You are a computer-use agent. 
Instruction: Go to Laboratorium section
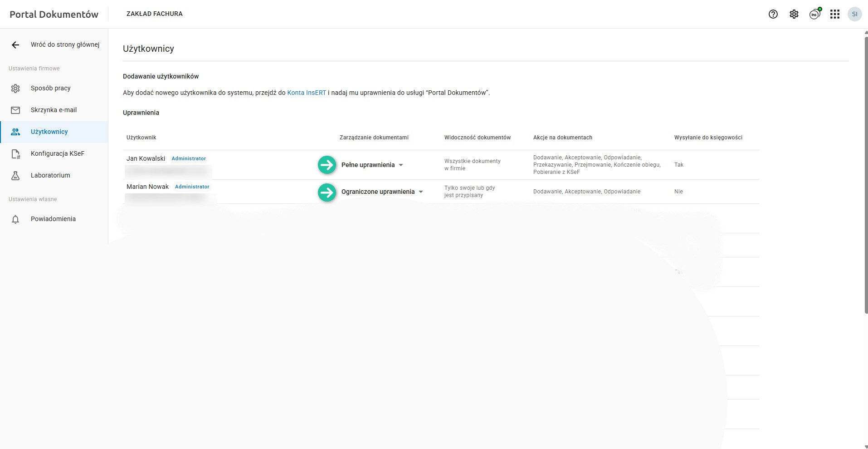coord(50,175)
